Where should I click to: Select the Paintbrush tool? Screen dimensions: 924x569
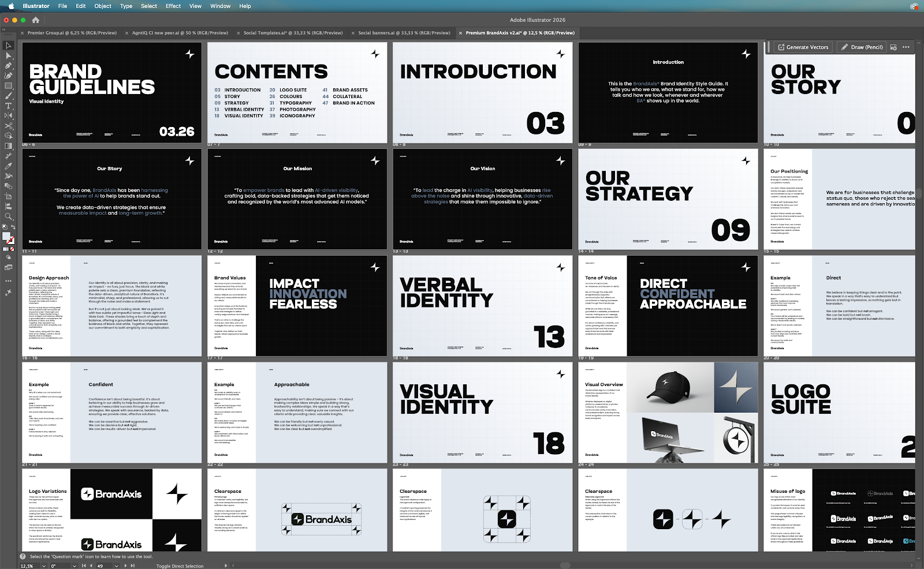[9, 96]
